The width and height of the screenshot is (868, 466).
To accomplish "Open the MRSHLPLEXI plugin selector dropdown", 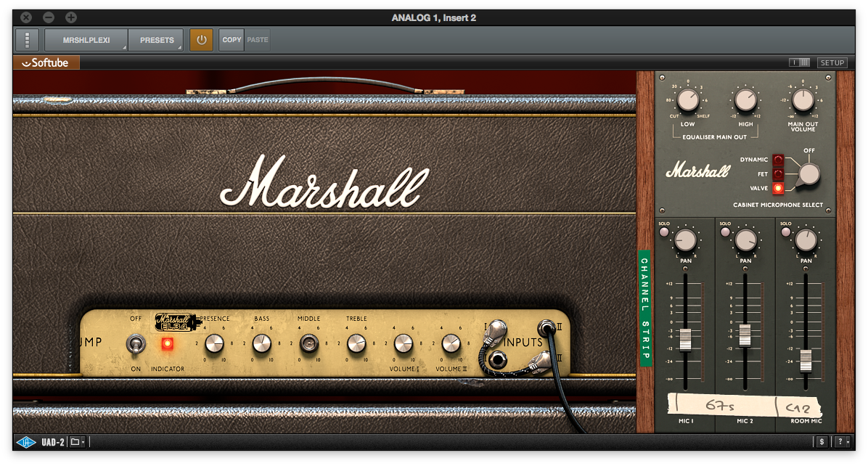I will 86,40.
